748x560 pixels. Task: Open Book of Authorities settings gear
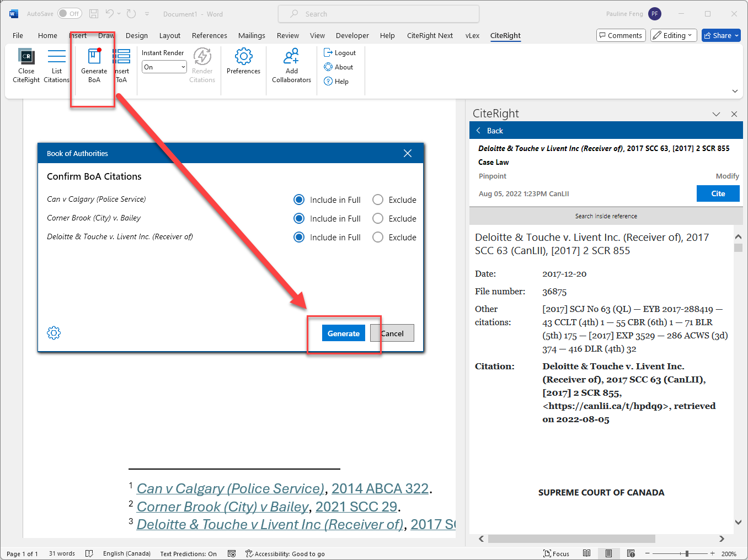[x=54, y=333]
